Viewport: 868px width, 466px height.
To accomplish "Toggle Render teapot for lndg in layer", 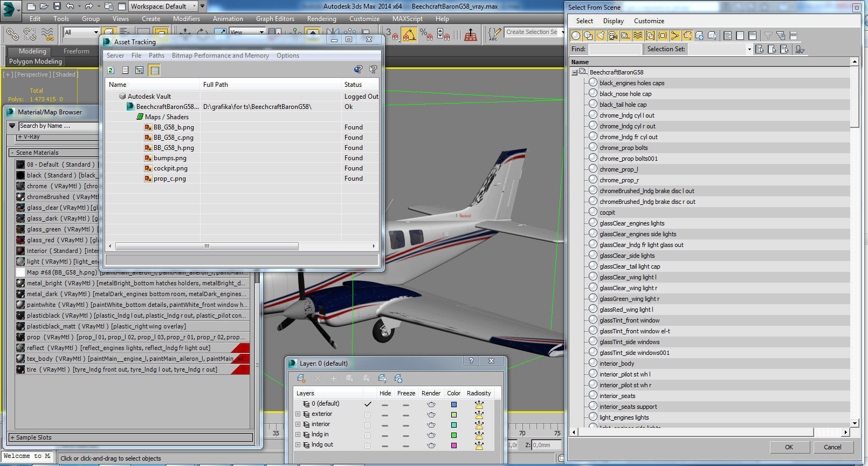I will 431,435.
